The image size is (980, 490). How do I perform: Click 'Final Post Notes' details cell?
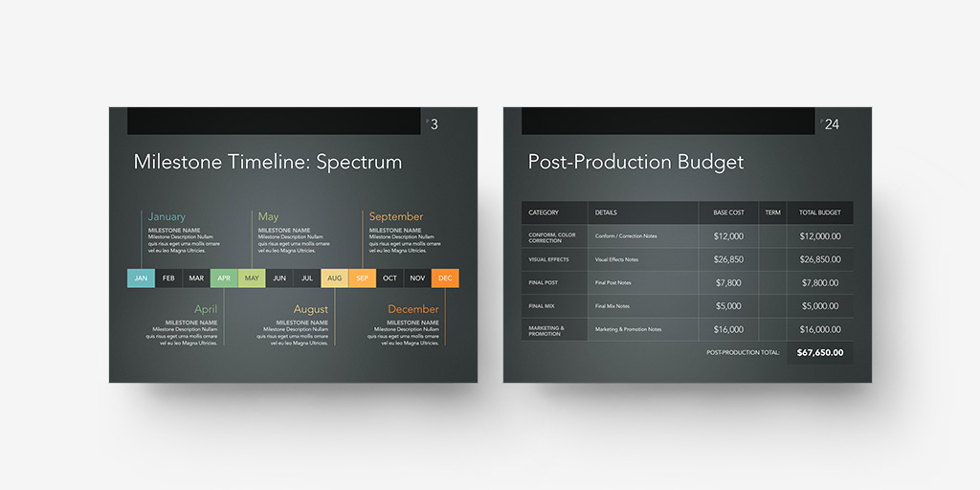point(643,282)
